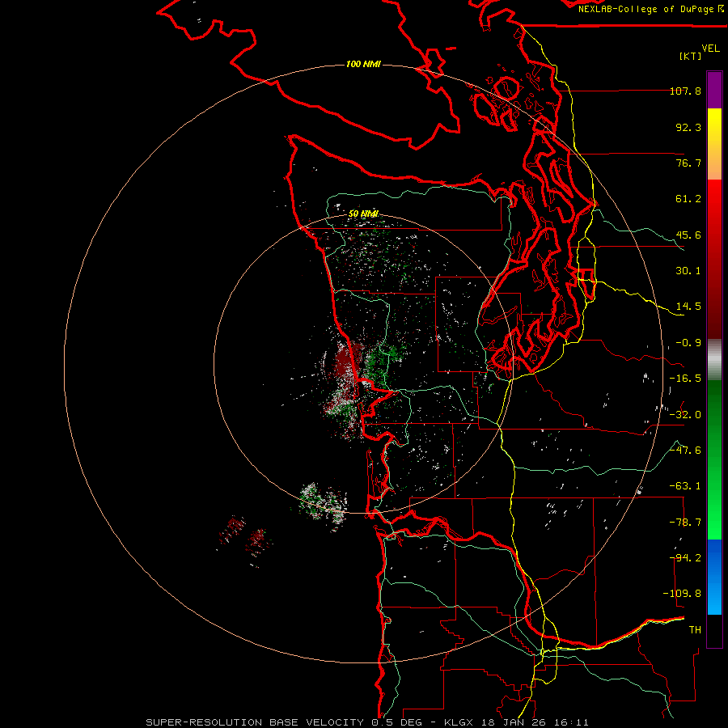
Task: Click the blue segment of color bar
Action: coord(714,577)
